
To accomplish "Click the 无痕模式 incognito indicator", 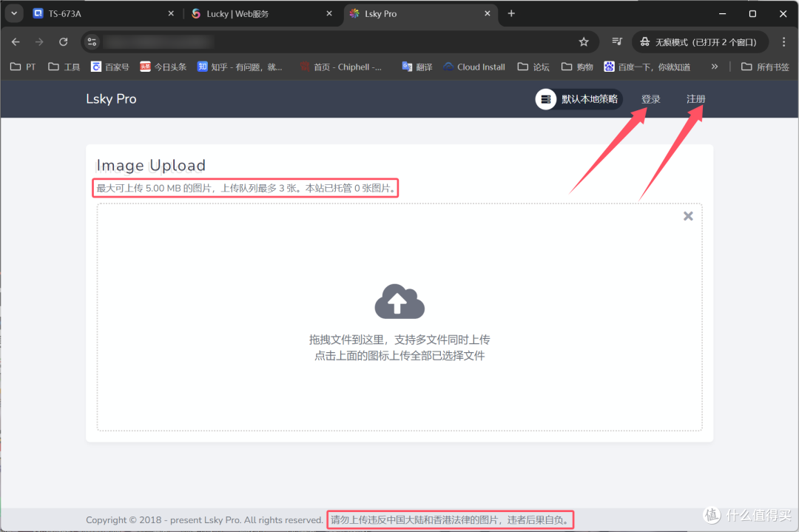I will tap(700, 41).
